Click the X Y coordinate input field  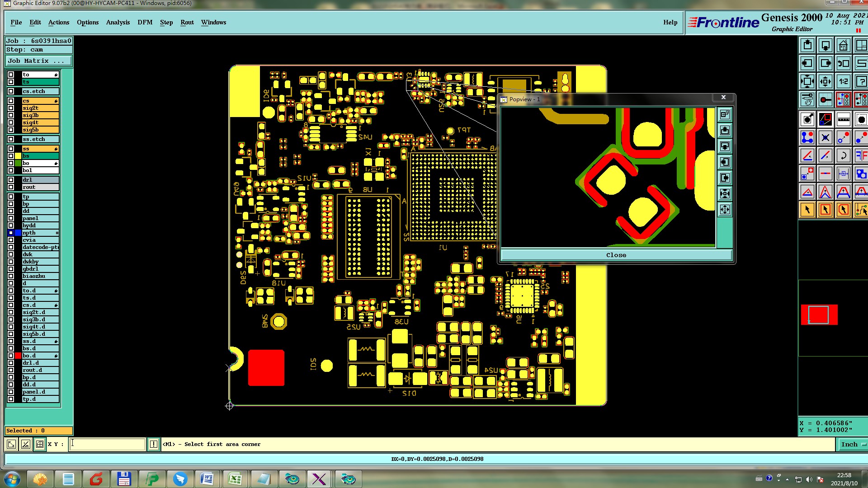108,444
